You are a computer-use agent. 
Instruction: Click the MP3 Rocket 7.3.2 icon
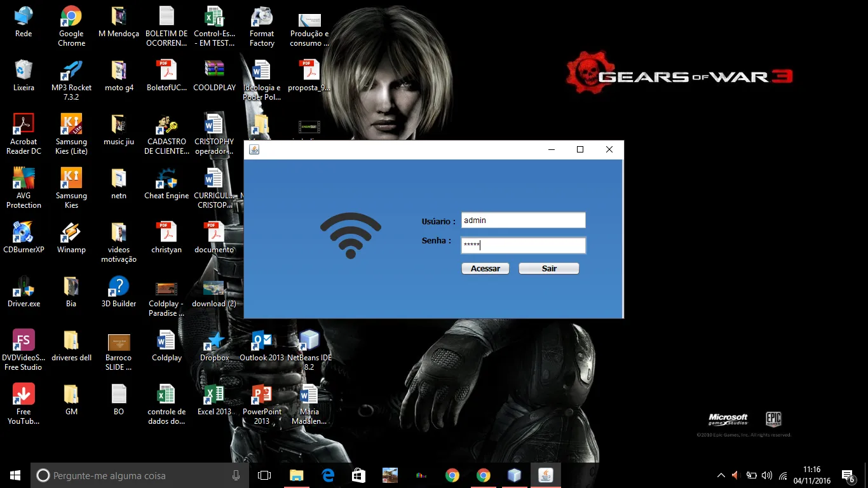point(71,79)
